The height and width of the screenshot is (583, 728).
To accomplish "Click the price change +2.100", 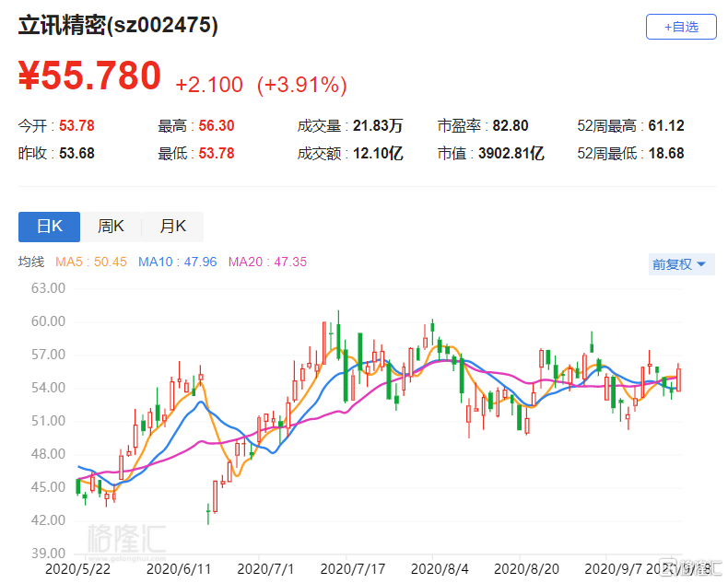I will tap(209, 85).
